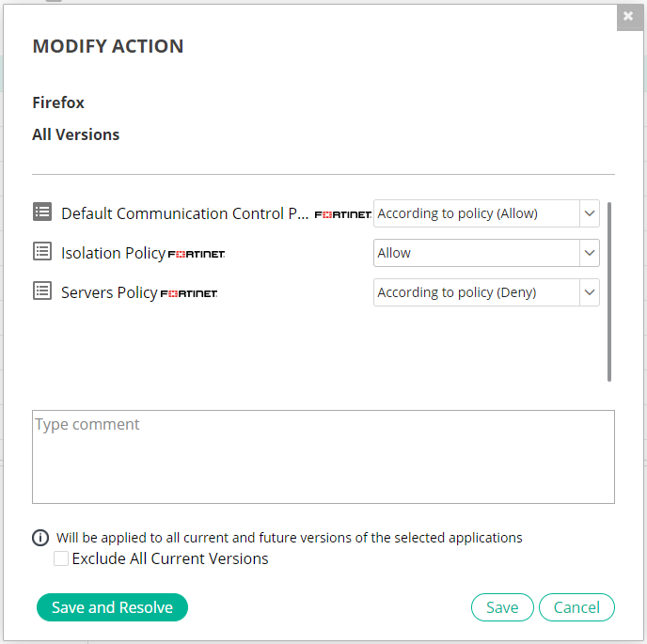Select the Default Communication Control Policy row label

184,213
